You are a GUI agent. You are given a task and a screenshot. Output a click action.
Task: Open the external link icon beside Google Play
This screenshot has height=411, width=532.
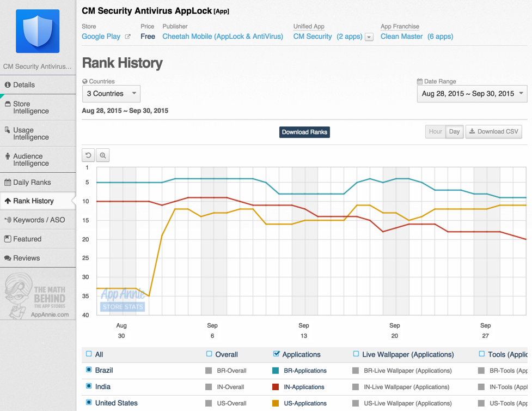[127, 37]
